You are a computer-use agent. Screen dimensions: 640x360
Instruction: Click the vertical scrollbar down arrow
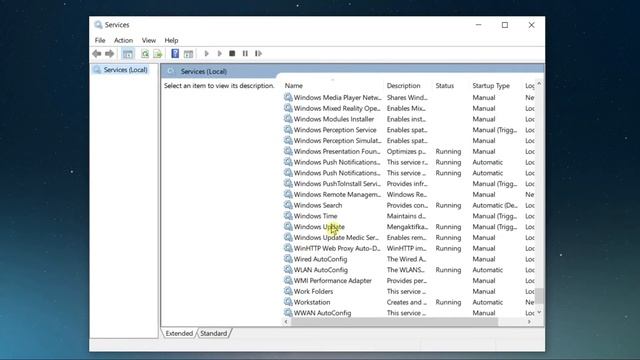point(539,312)
